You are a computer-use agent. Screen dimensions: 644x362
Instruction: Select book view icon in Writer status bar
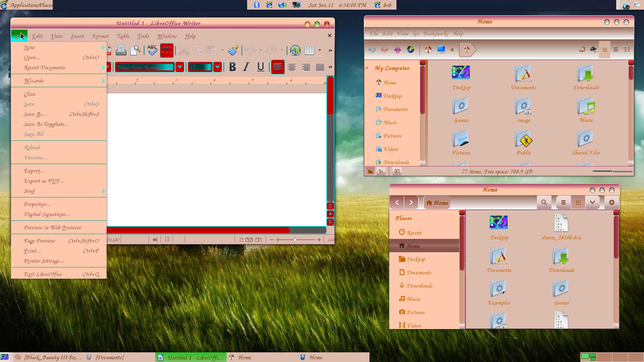(258, 240)
